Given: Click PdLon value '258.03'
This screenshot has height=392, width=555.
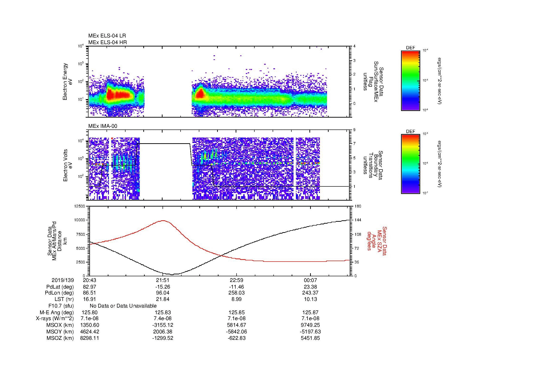Looking at the screenshot, I should [236, 293].
